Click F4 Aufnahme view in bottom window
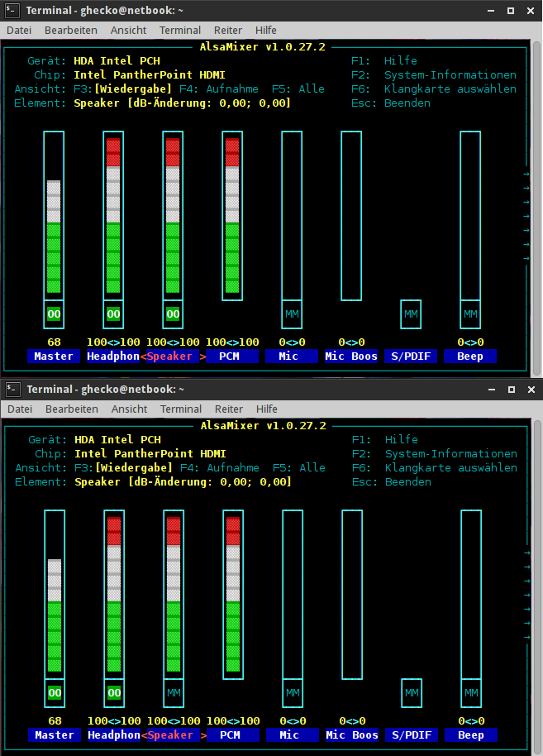543x756 pixels. (220, 467)
